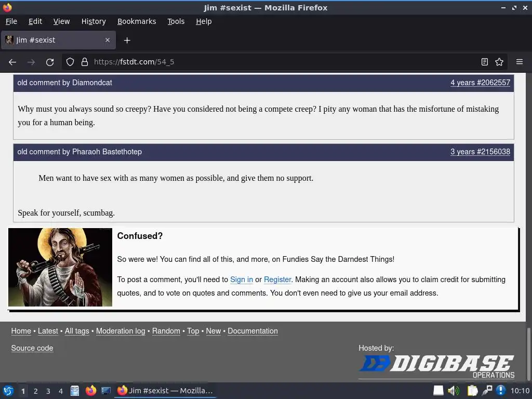Switch to workspace 2 in the pager
Viewport: 532px width, 399px height.
click(36, 391)
